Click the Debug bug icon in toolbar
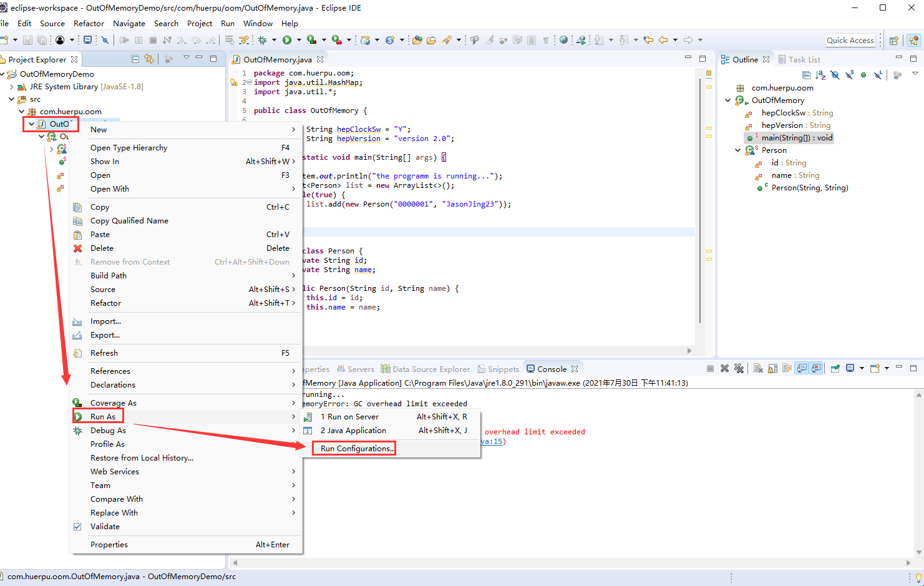The width and height of the screenshot is (924, 586). (x=263, y=40)
